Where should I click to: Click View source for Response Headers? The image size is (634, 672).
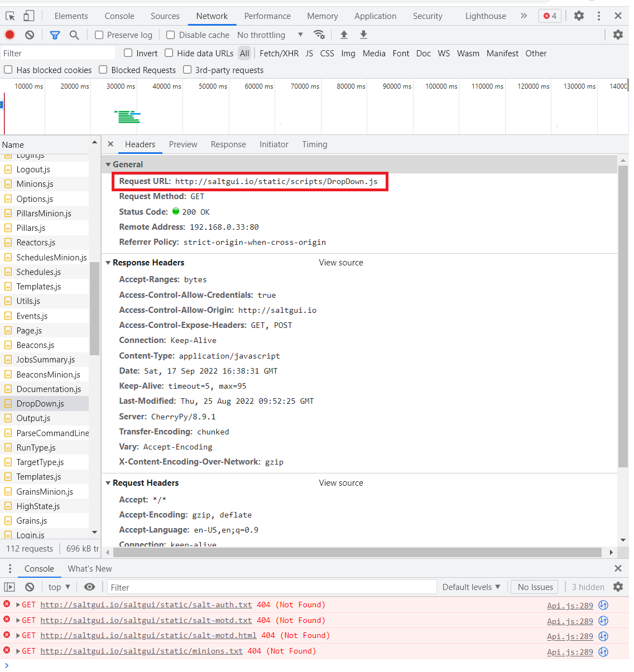(x=341, y=263)
